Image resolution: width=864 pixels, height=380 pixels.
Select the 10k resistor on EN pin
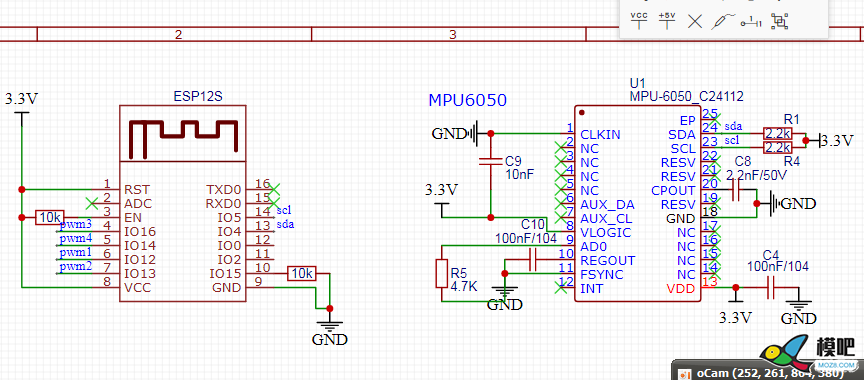tap(50, 217)
